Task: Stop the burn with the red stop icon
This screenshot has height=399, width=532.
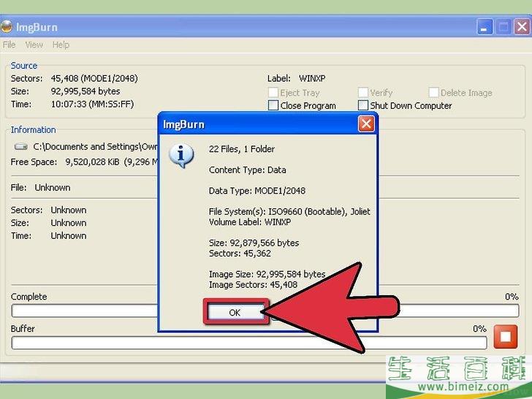Action: (x=505, y=337)
